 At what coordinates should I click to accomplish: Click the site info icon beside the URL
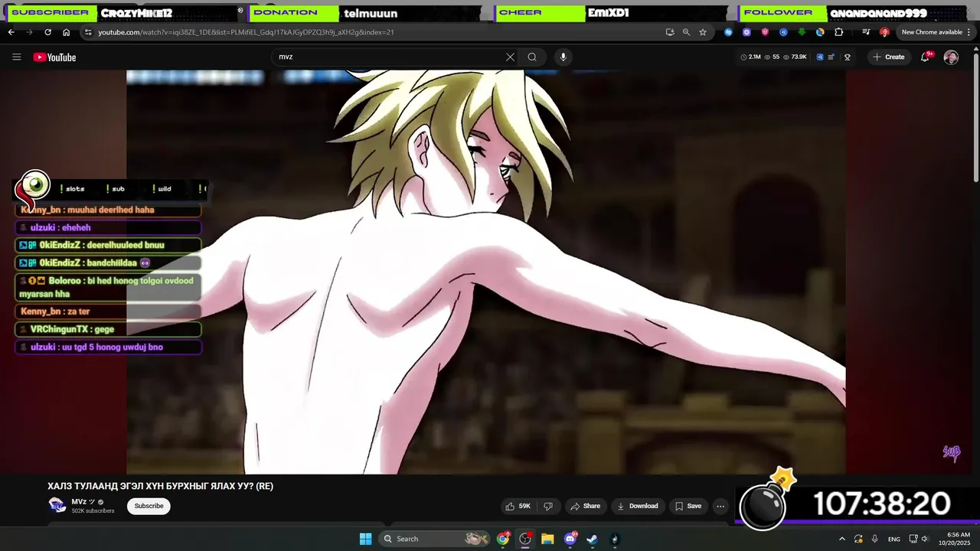88,32
